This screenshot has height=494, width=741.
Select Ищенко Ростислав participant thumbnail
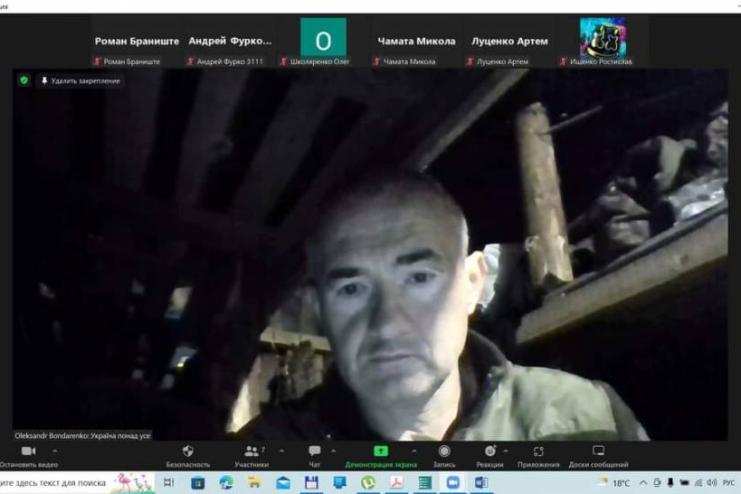[603, 40]
